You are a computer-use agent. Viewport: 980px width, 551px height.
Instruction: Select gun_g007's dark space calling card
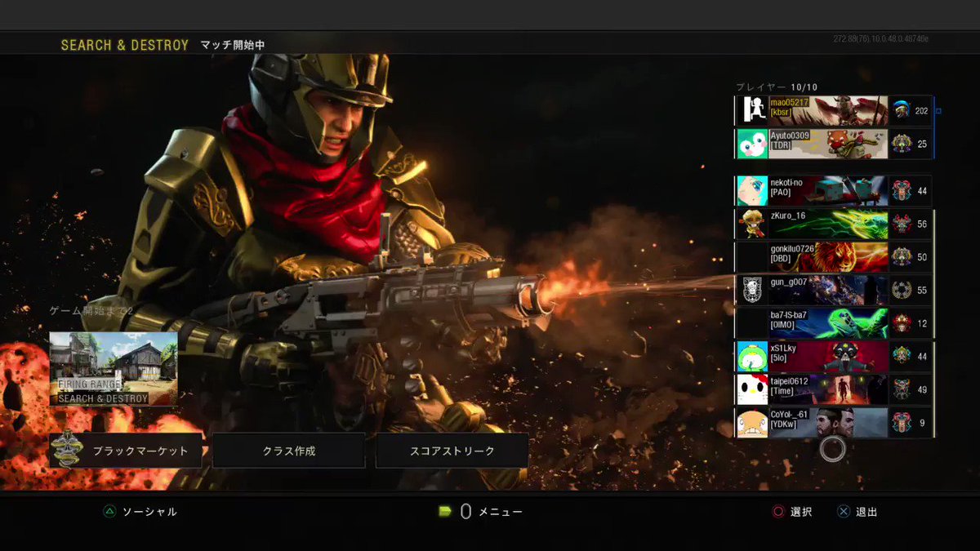(x=828, y=290)
